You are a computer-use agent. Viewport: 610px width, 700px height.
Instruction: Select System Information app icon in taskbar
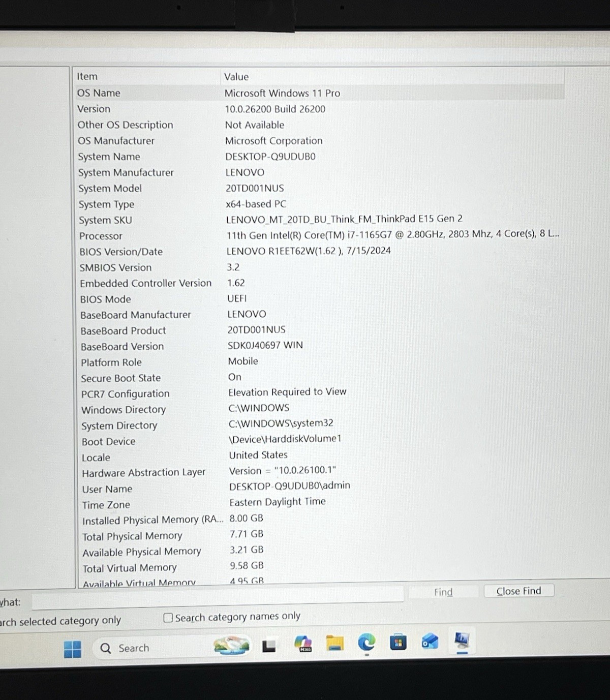(x=462, y=640)
